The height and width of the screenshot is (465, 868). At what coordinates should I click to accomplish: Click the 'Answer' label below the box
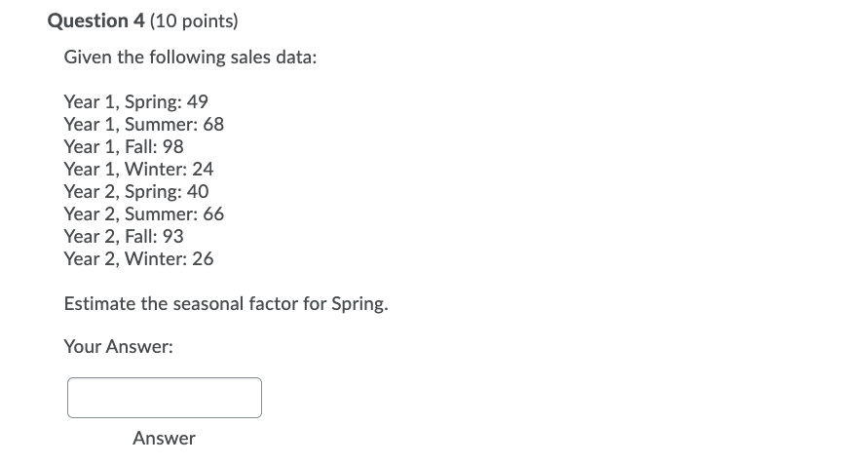click(164, 439)
